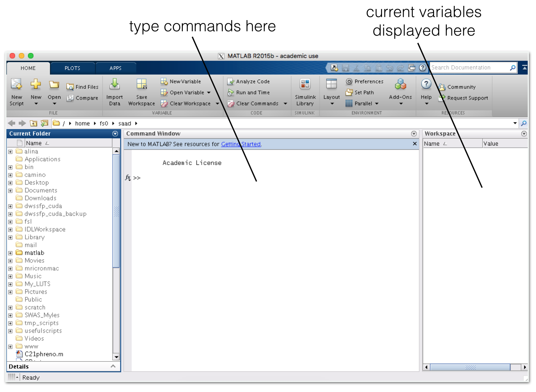This screenshot has height=392, width=536.
Task: Open Add-Ons menu
Action: pos(401,92)
